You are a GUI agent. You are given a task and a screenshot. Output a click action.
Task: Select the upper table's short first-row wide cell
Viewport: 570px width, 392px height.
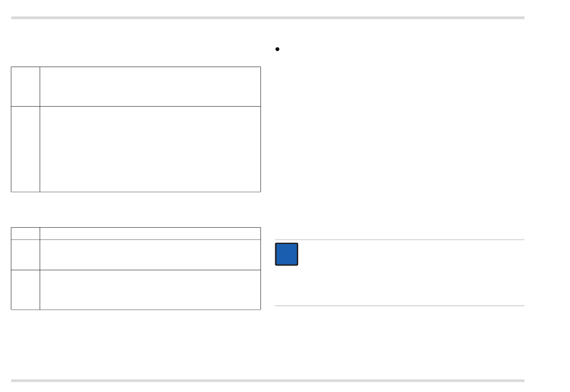(x=150, y=86)
